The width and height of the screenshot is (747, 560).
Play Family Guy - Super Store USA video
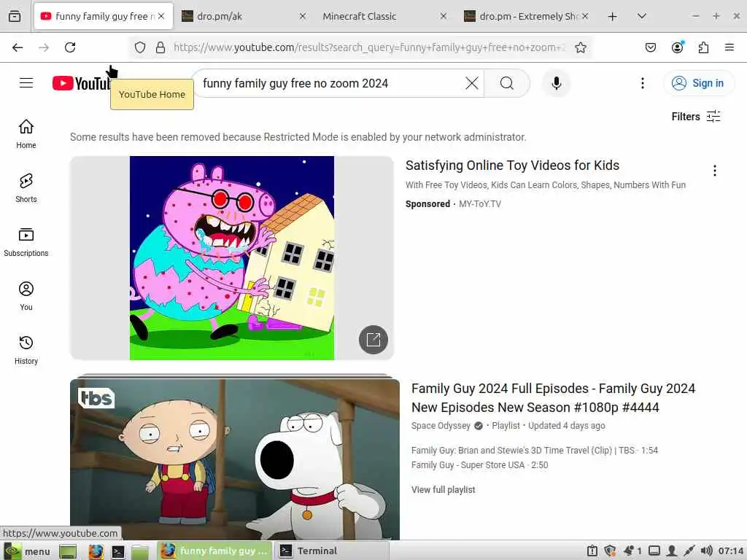(x=479, y=464)
